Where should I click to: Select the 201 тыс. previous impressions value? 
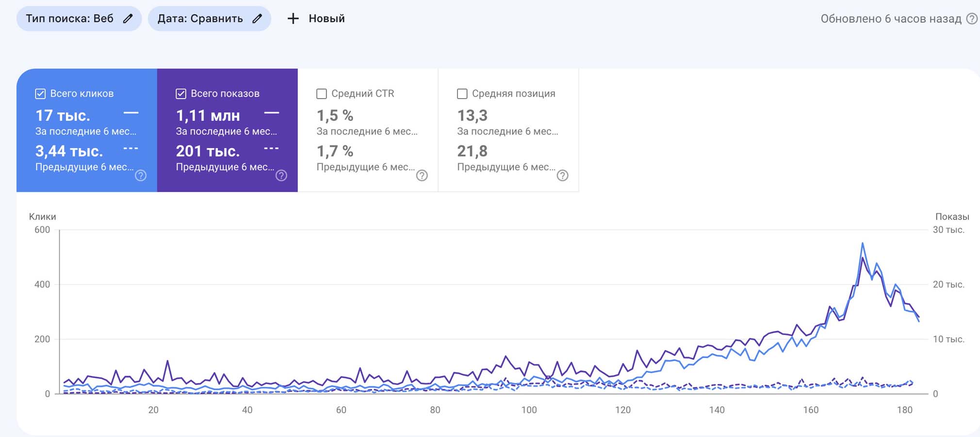(208, 151)
